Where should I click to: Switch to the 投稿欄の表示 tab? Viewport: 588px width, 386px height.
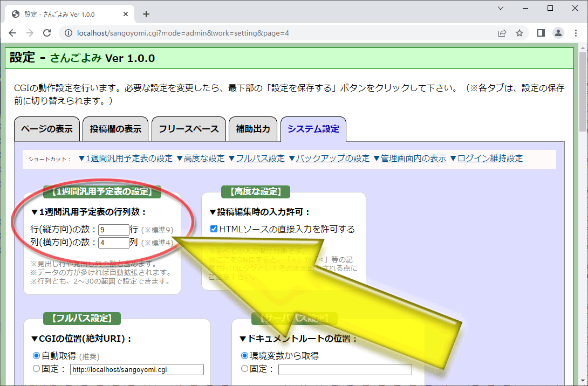point(115,129)
